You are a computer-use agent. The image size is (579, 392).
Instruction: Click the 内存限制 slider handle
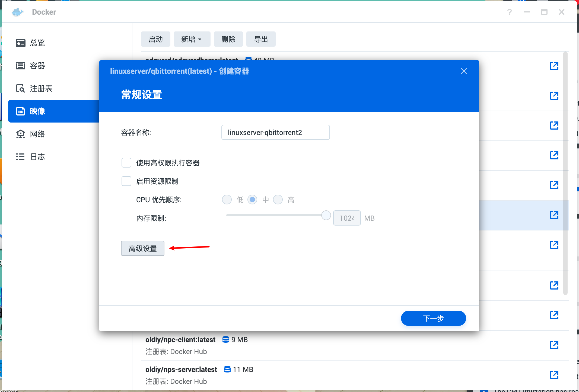pos(326,215)
